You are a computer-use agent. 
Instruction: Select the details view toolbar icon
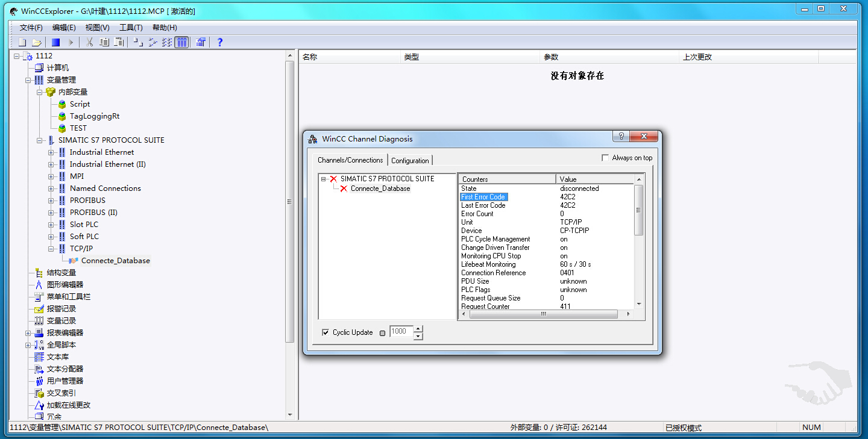[181, 42]
